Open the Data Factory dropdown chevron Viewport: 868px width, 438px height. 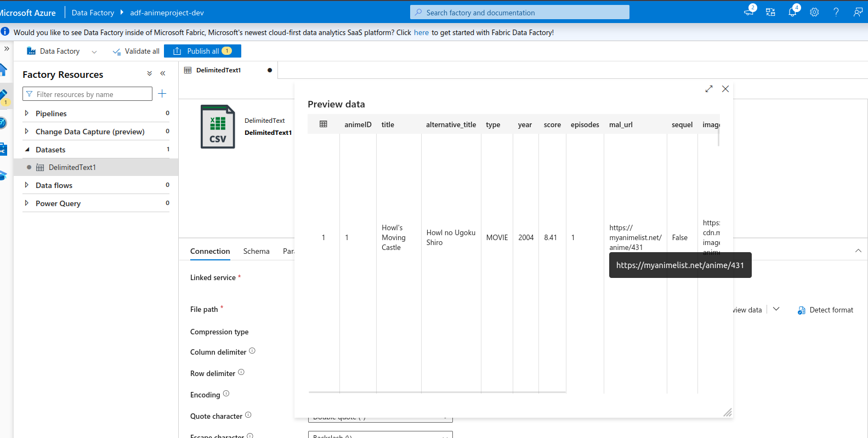click(94, 52)
